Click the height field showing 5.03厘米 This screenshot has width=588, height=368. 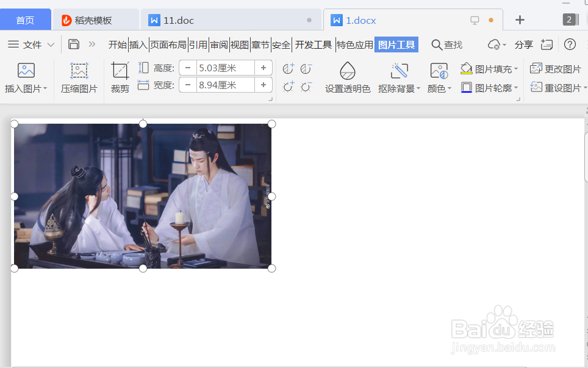226,68
